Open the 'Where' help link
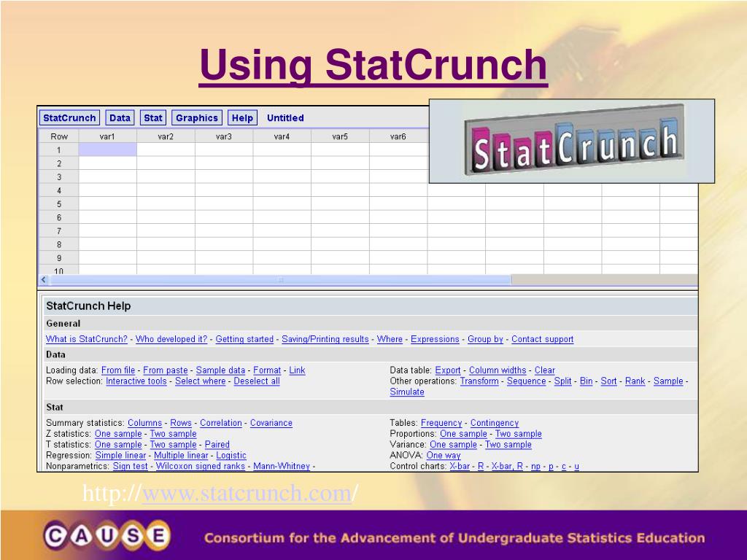 click(x=390, y=339)
